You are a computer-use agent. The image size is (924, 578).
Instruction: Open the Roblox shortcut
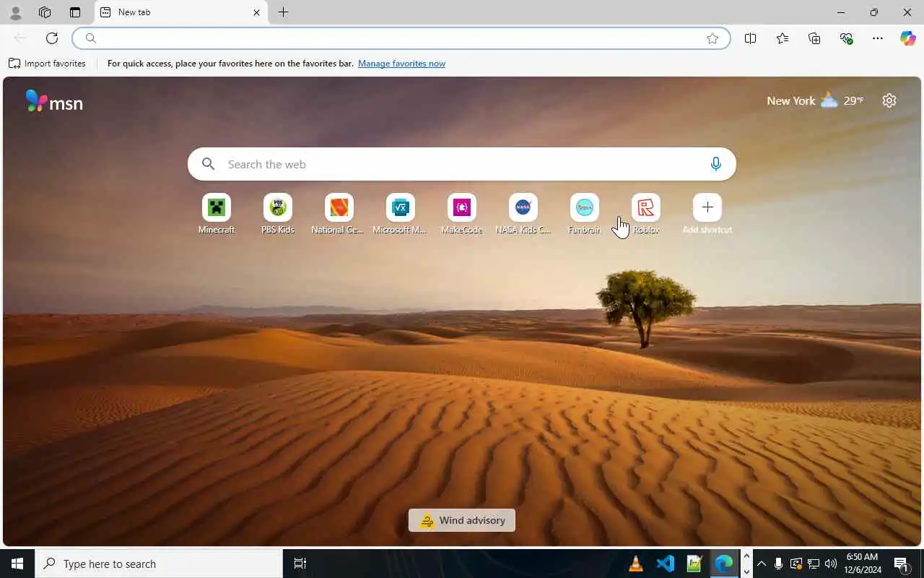[x=646, y=215]
